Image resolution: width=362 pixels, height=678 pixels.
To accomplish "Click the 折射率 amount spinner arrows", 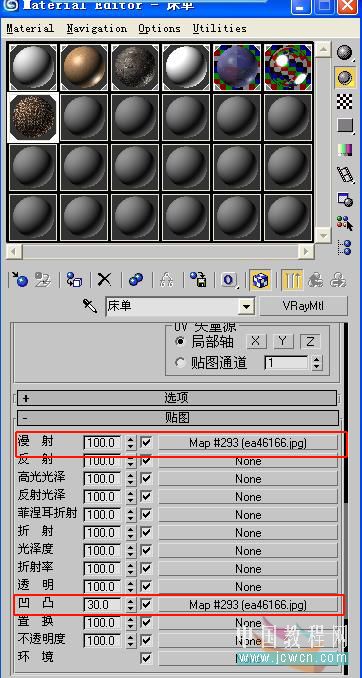I will [131, 569].
